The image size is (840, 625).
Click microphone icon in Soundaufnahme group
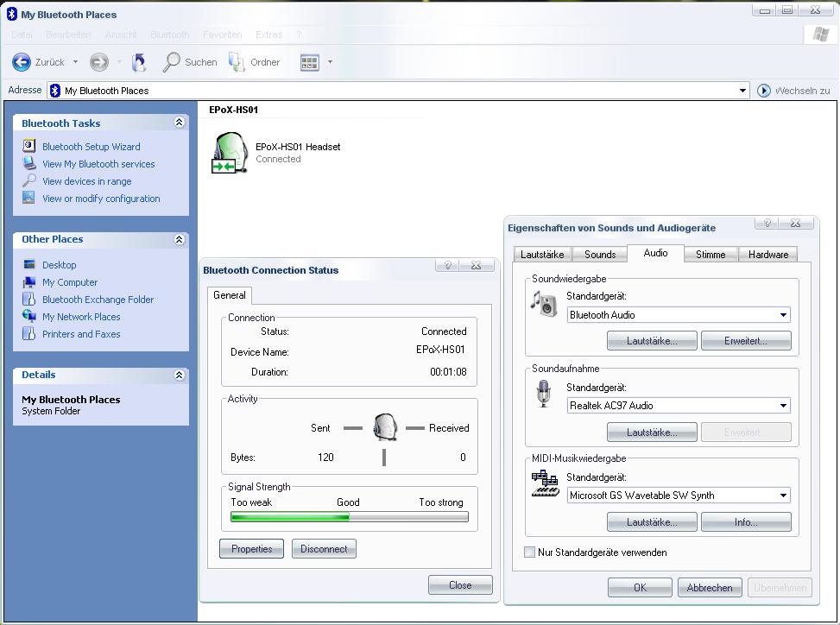pyautogui.click(x=543, y=393)
